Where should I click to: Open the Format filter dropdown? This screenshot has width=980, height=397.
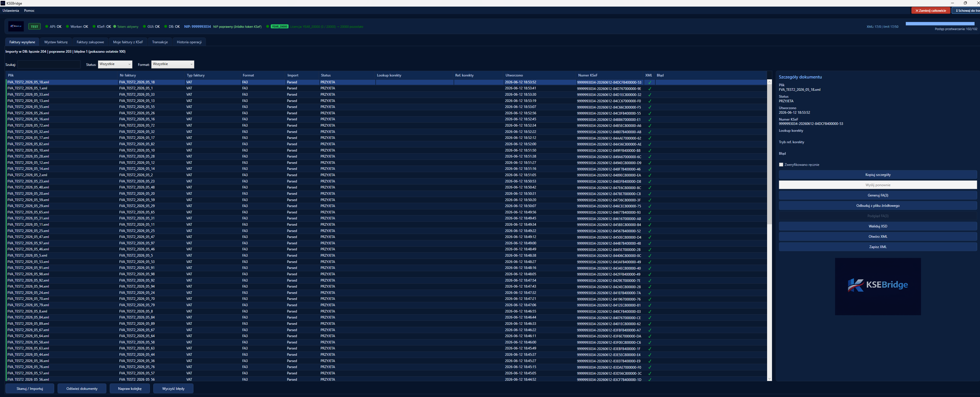pos(173,64)
